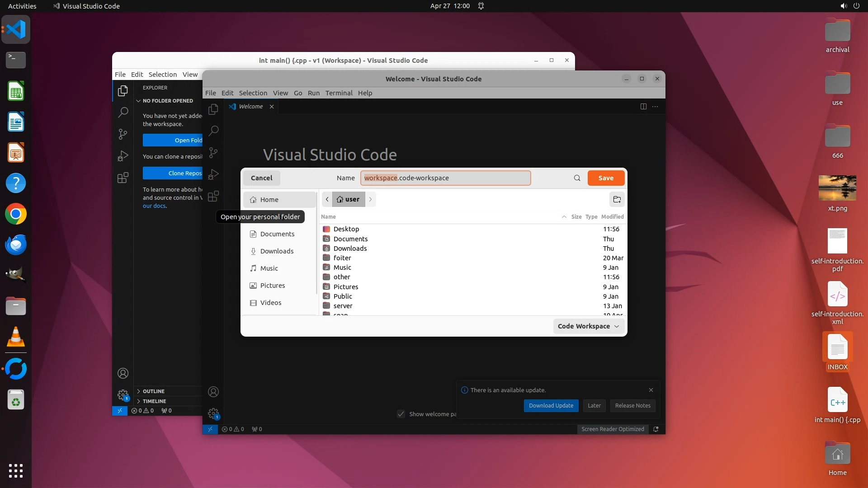The width and height of the screenshot is (868, 488).
Task: Open Run and Debug in Welcome window
Action: [x=213, y=174]
